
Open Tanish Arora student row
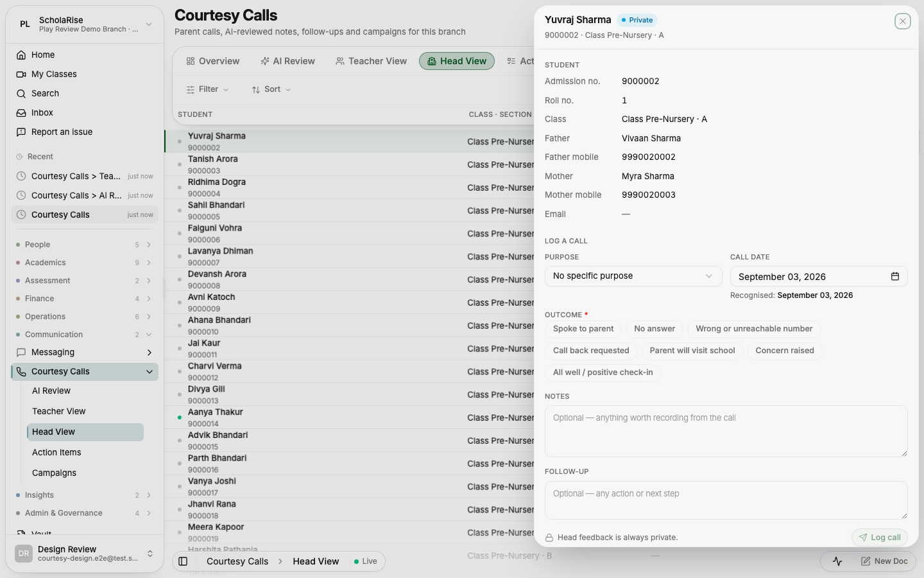[350, 164]
